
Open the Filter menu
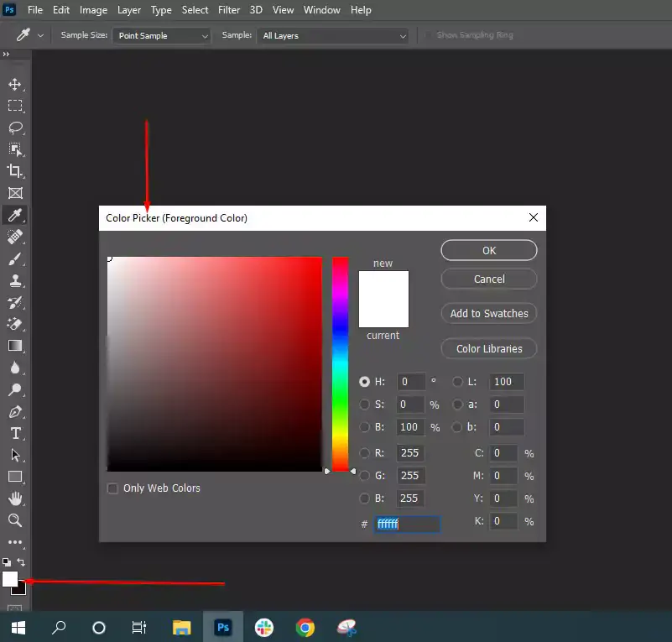[229, 10]
